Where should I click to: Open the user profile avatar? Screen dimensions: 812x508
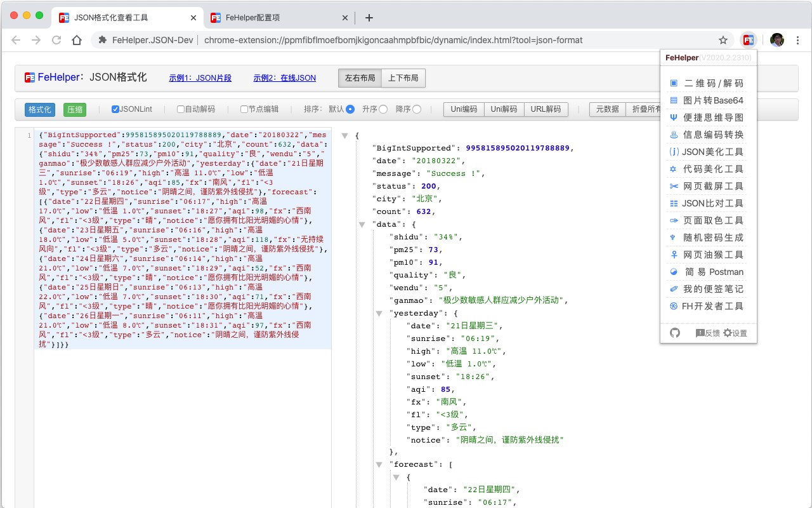pyautogui.click(x=777, y=40)
